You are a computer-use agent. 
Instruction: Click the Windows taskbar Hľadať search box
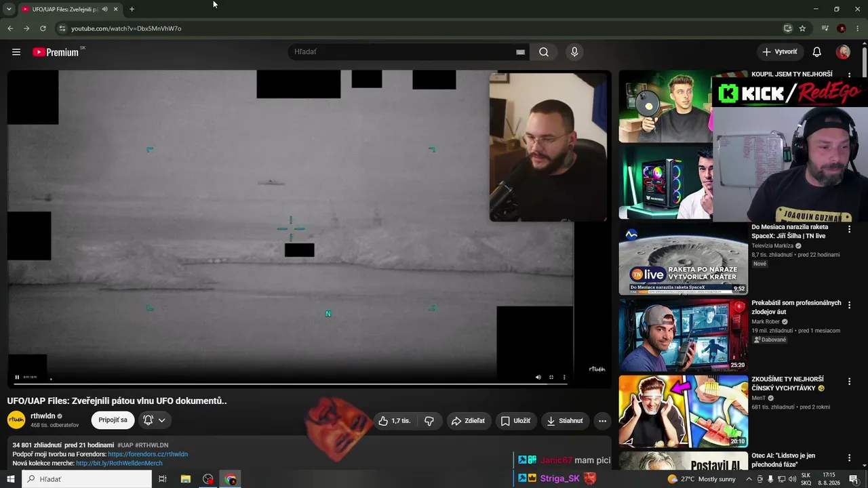(x=87, y=479)
